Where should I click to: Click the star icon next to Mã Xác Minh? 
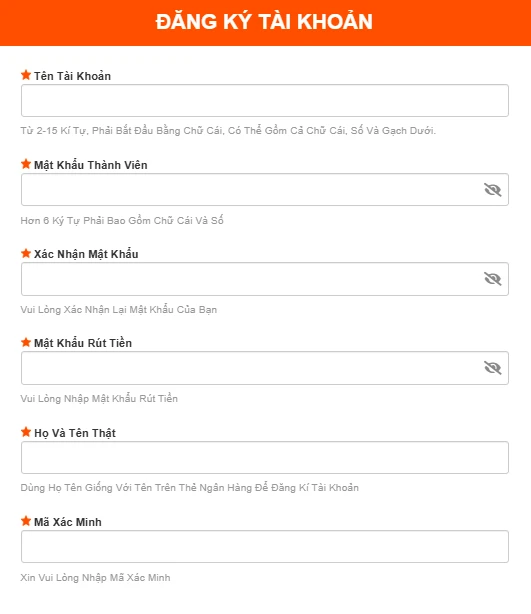[x=26, y=521]
